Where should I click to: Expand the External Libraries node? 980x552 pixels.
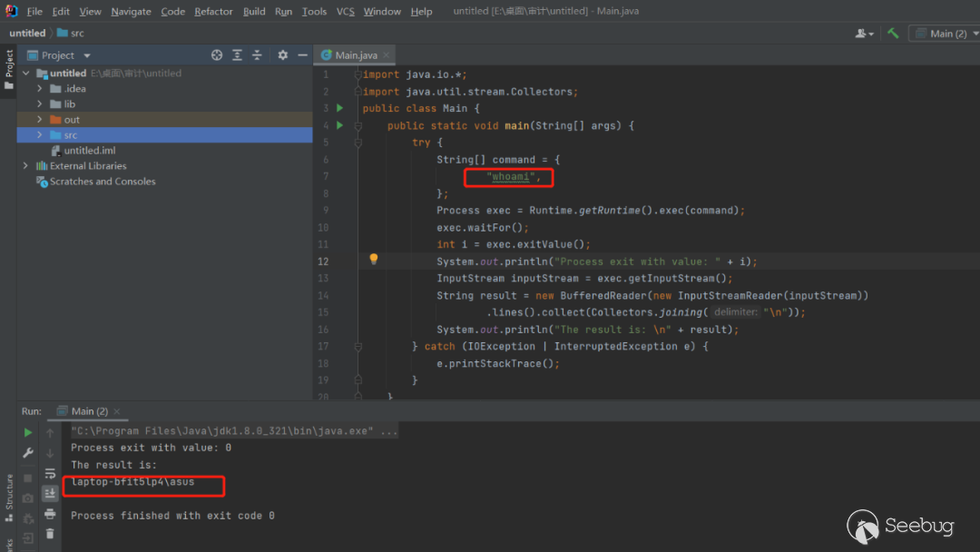[x=26, y=166]
